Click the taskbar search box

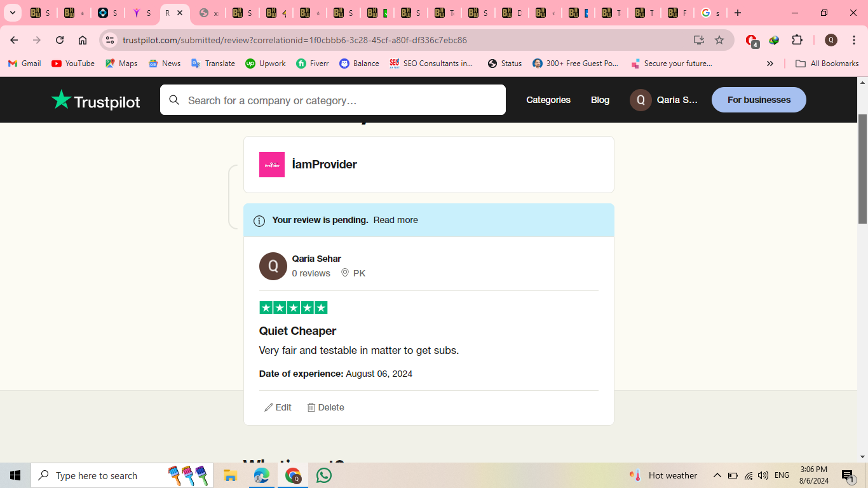point(122,475)
